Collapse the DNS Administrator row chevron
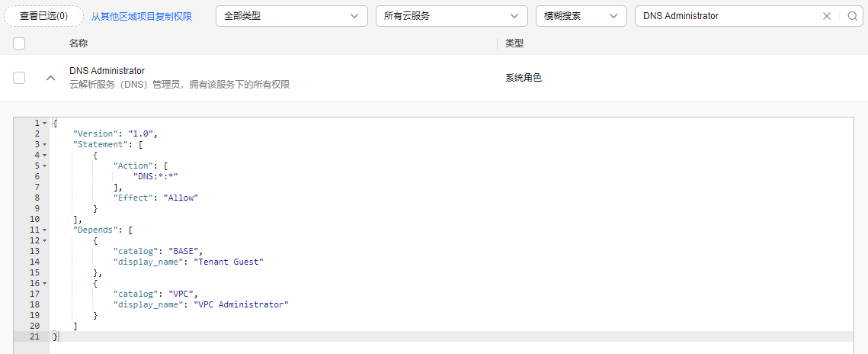 tap(50, 78)
